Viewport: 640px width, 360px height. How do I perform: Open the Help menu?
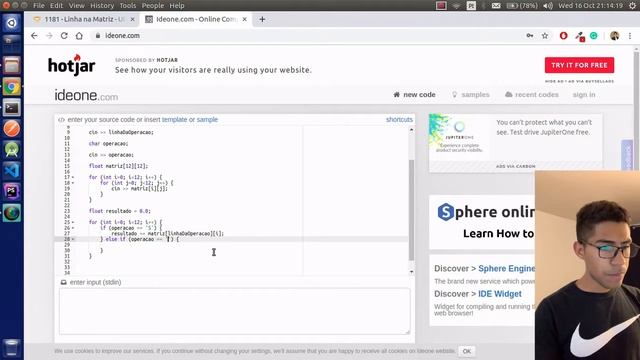(177, 6)
